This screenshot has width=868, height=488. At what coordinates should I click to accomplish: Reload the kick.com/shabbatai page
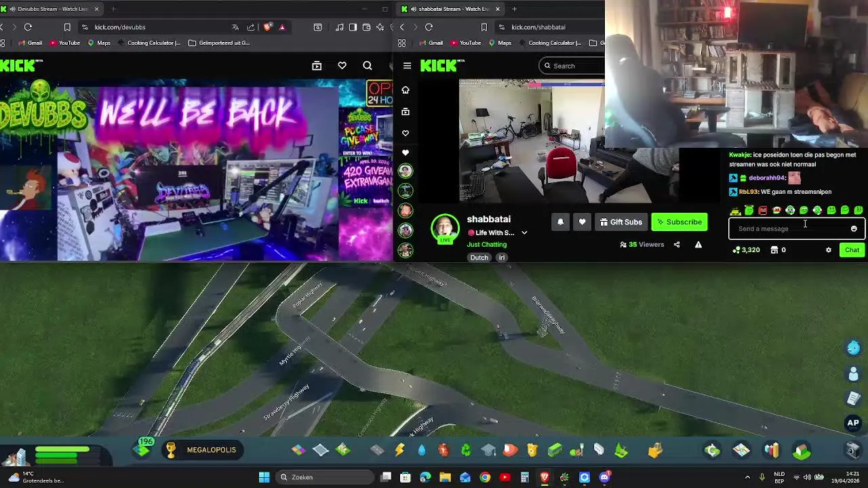[429, 27]
